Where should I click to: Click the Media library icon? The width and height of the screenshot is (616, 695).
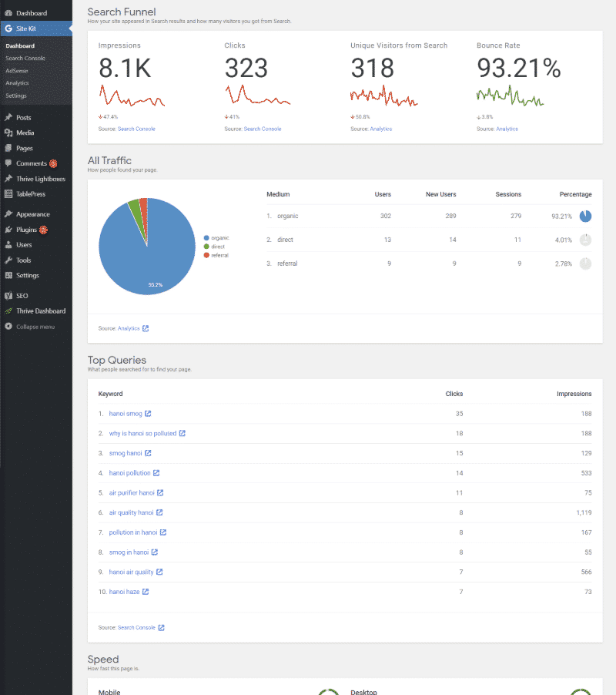[8, 133]
